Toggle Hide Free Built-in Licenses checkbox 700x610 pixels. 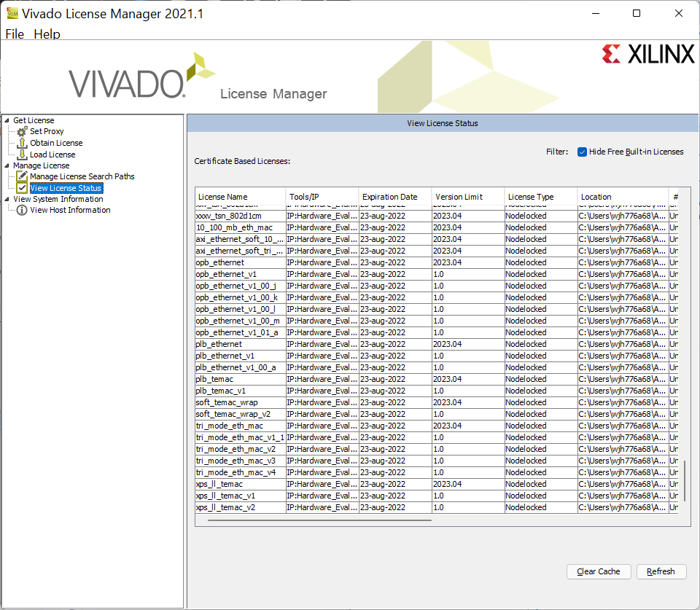[x=582, y=152]
